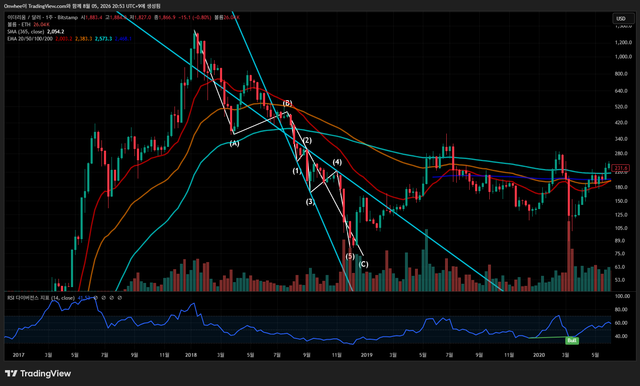
Task: Click the 2019 label on time axis
Action: pyautogui.click(x=367, y=355)
